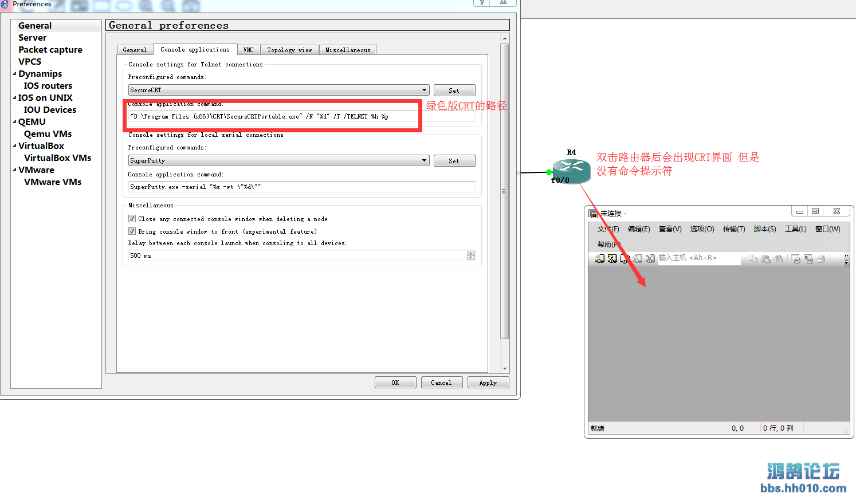Click the 500 ms delay field

click(x=297, y=255)
